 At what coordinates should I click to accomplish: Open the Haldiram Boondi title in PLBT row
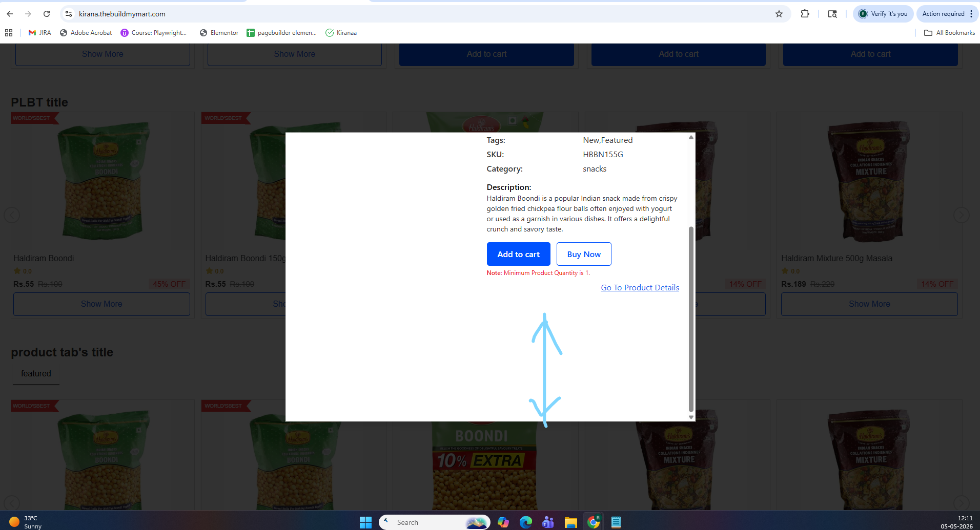point(44,259)
